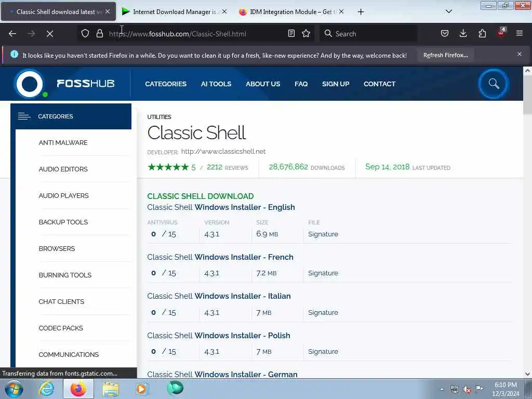The width and height of the screenshot is (532, 399).
Task: Open Windows Media Player taskbar icon
Action: [141, 389]
